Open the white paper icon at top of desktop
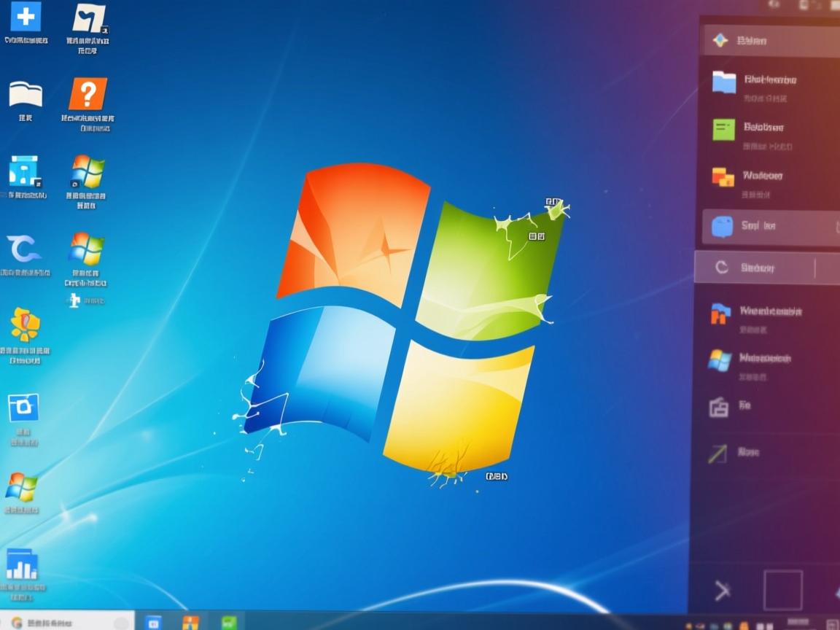 89,19
